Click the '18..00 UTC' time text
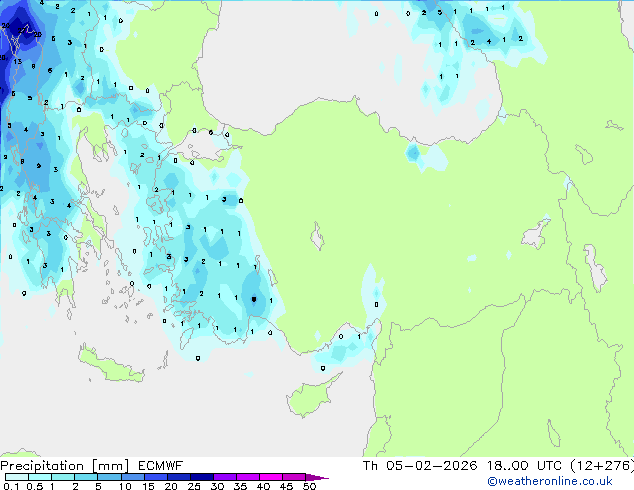This screenshot has width=634, height=490. (x=524, y=466)
